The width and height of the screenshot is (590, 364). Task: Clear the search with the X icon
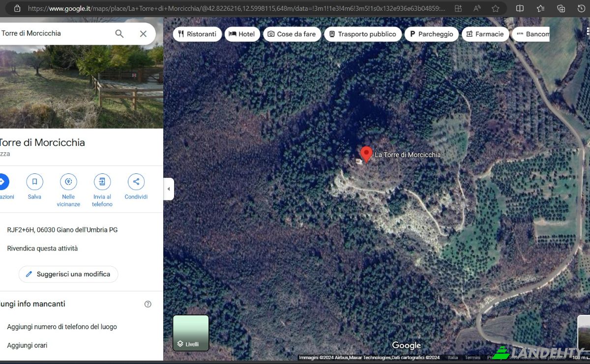pyautogui.click(x=143, y=33)
